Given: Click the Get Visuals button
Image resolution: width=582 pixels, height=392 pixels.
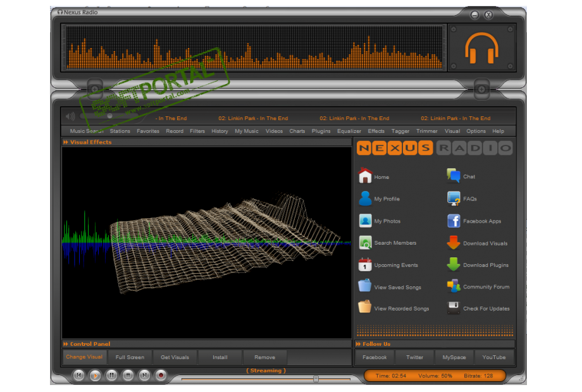Looking at the screenshot, I should point(175,357).
